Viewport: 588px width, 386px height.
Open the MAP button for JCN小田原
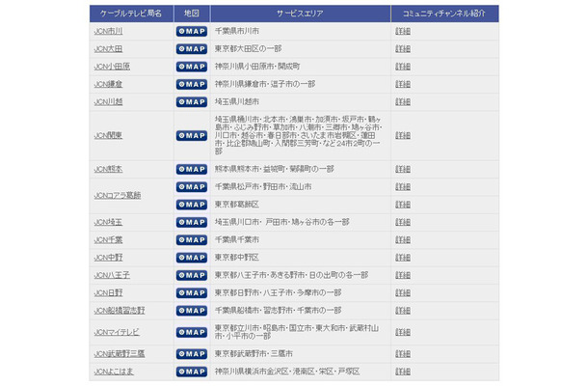191,67
